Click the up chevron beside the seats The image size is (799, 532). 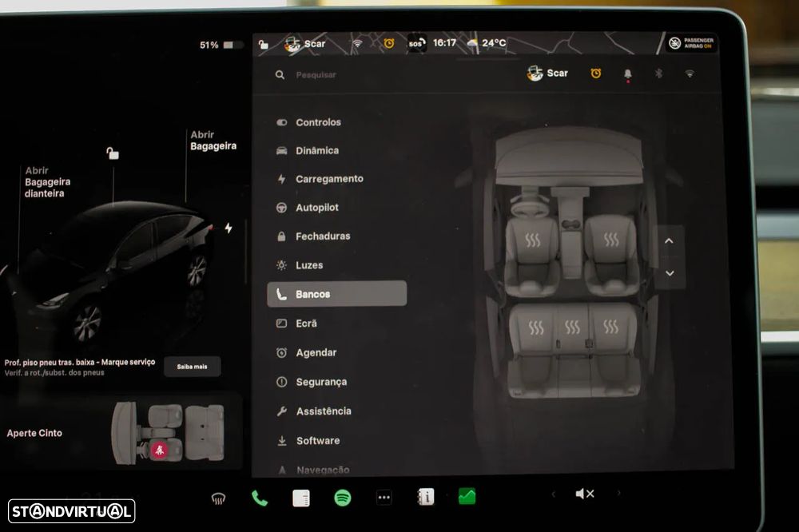pyautogui.click(x=669, y=241)
